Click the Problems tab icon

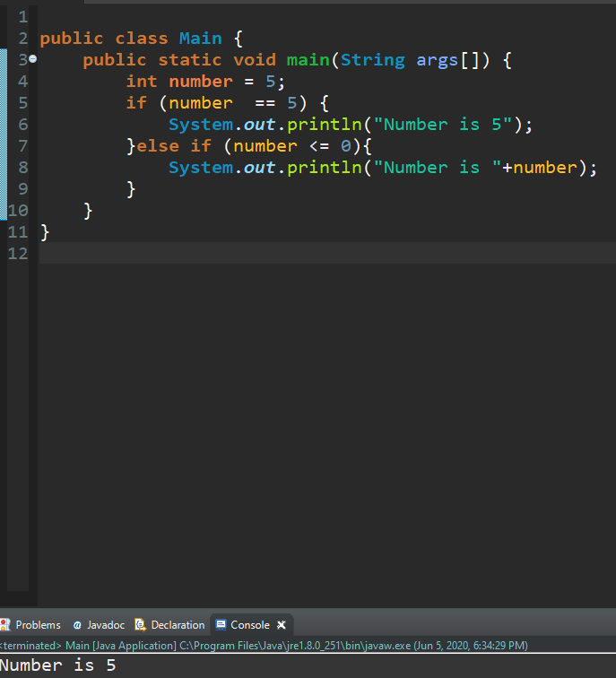(5, 625)
